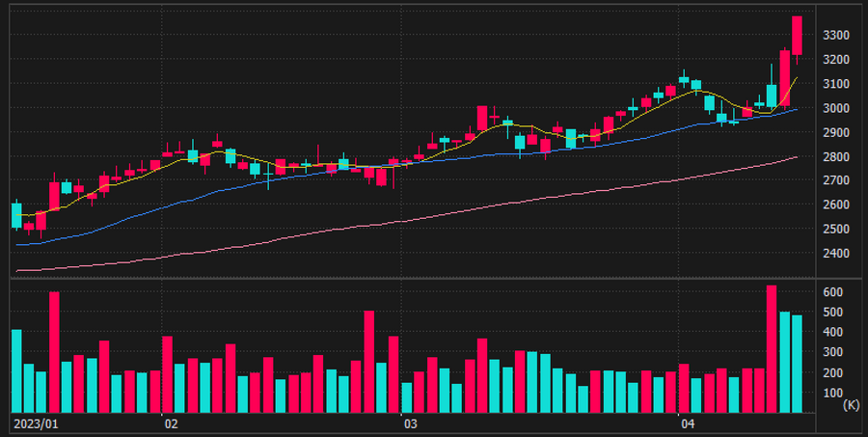Select the 2023/01 date label
Viewport: 868px width, 437px height.
[x=35, y=424]
